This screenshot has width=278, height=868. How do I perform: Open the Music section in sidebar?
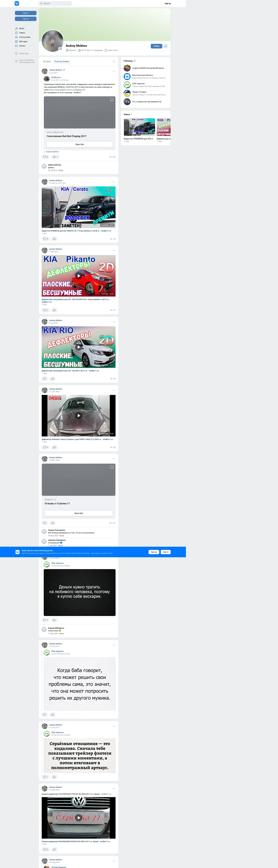[22, 29]
